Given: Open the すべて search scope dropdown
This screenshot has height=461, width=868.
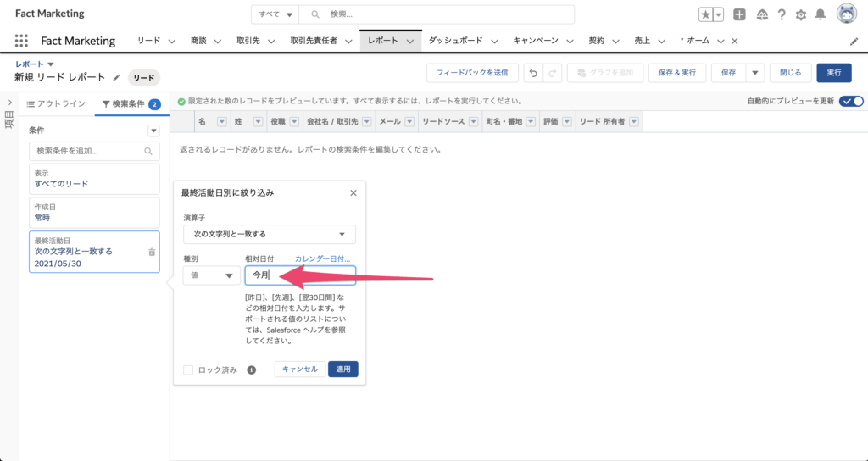Looking at the screenshot, I should tap(275, 15).
